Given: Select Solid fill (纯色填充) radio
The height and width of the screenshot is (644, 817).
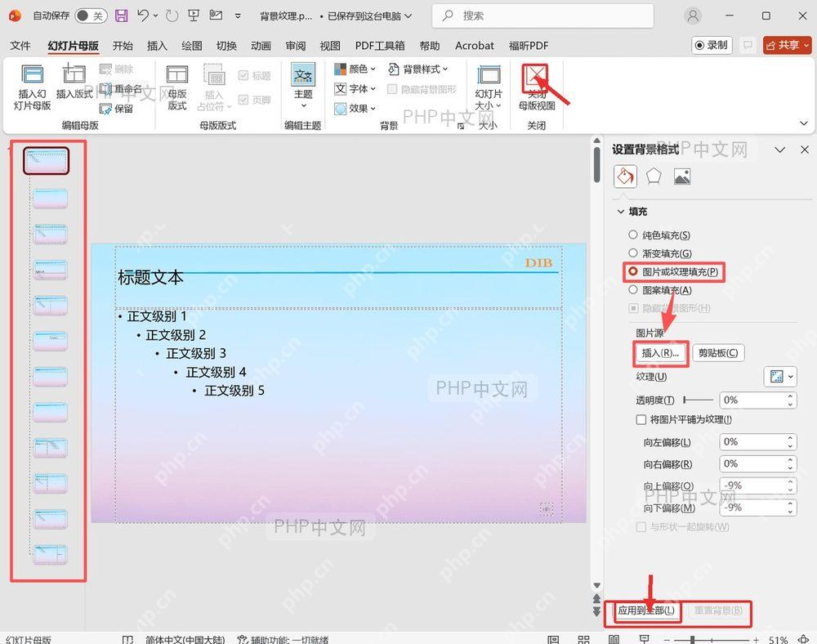Looking at the screenshot, I should (633, 235).
